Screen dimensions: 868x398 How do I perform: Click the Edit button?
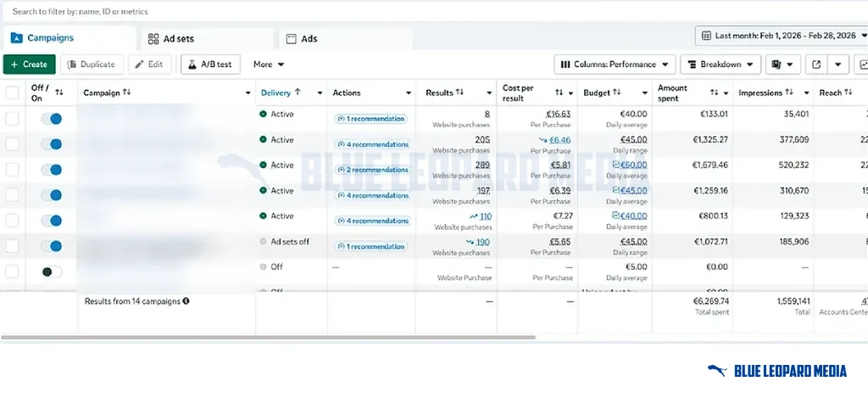click(149, 64)
